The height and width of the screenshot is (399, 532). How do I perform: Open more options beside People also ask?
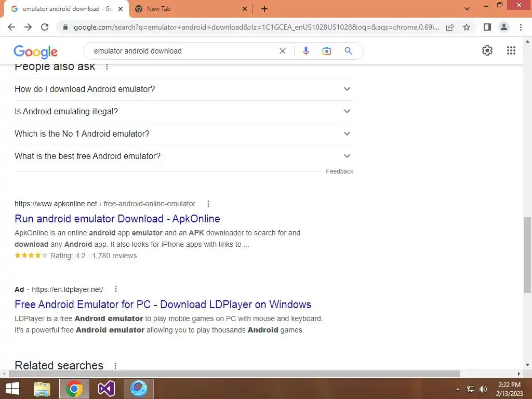tap(107, 67)
